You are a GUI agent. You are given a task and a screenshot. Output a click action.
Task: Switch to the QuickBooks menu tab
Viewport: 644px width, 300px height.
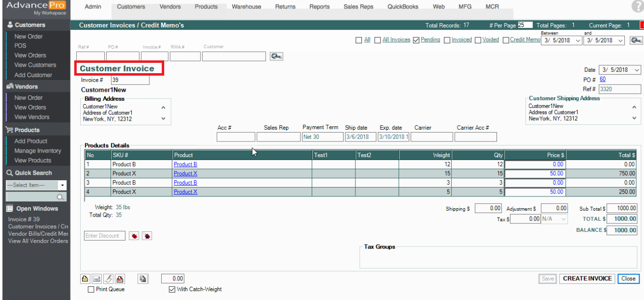point(402,7)
